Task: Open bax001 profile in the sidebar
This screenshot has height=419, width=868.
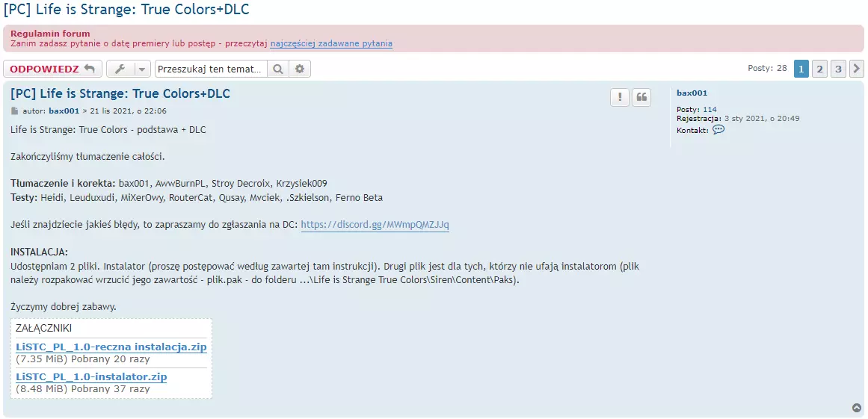Action: pyautogui.click(x=692, y=93)
